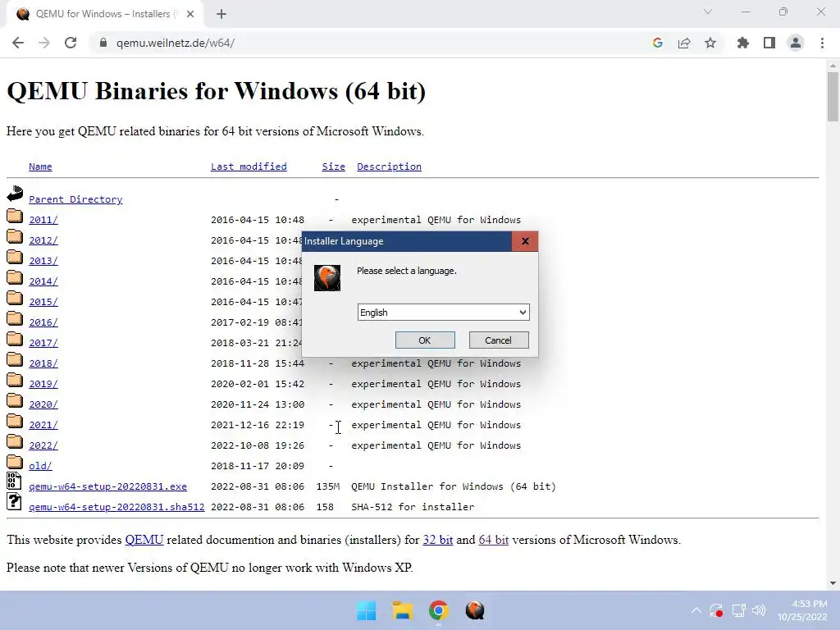Share this page icon
Screen dimensions: 840x630
coord(684,43)
